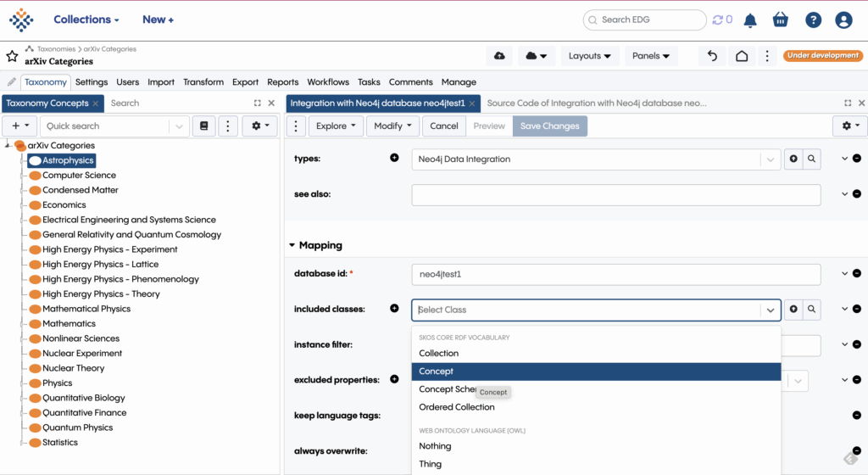Open the basket icon in header
Screen dimensions: 868x475
tap(781, 20)
